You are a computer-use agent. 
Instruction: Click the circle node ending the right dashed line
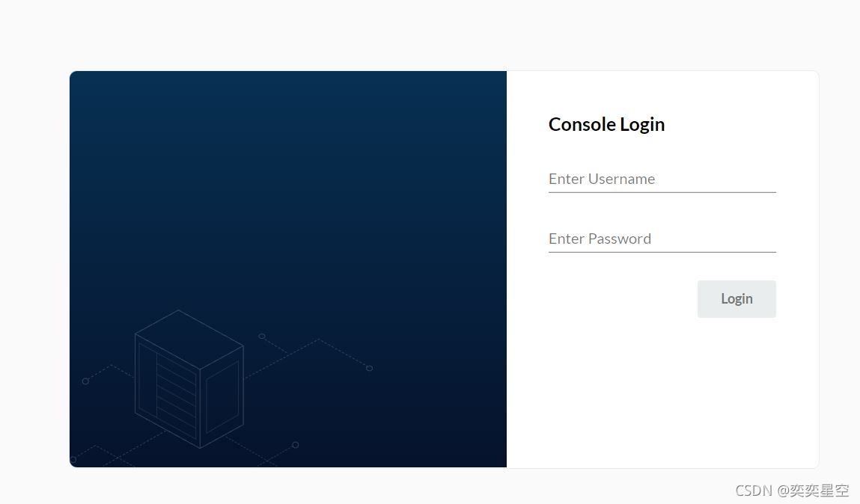tap(369, 368)
